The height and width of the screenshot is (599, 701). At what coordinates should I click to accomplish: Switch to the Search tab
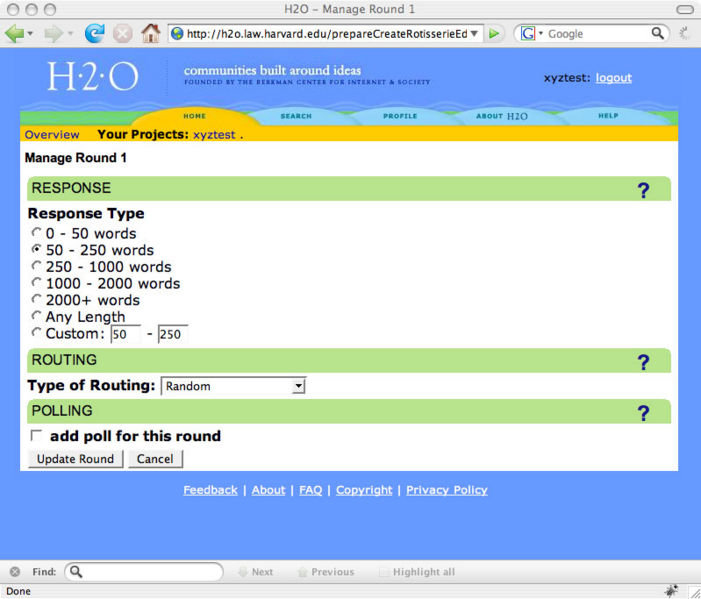click(x=296, y=116)
